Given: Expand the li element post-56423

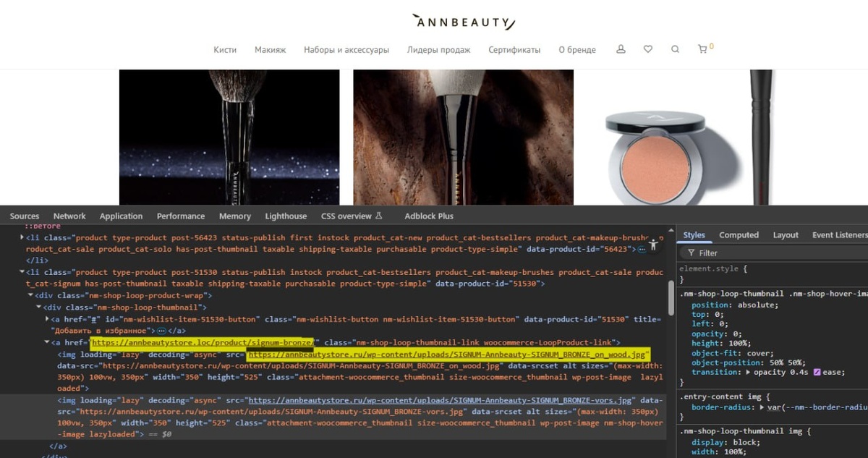Looking at the screenshot, I should coord(22,237).
